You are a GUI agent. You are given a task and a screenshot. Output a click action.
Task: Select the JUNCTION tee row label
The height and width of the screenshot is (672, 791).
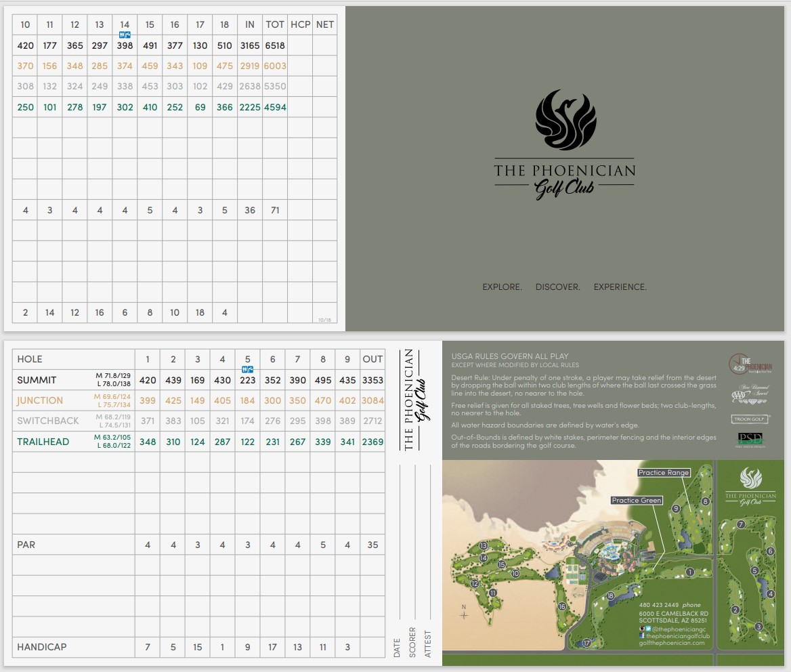40,400
